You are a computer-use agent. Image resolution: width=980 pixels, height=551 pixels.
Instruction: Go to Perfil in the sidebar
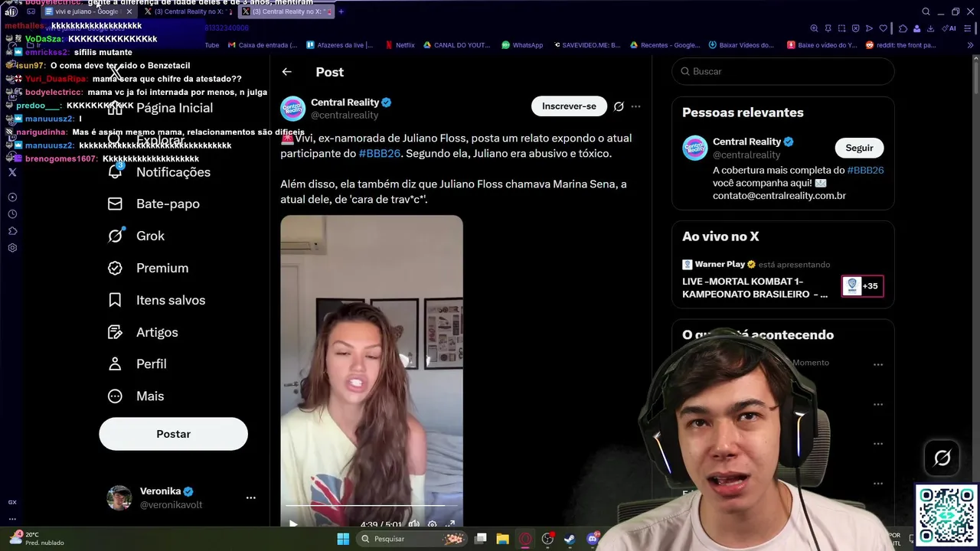click(x=138, y=364)
